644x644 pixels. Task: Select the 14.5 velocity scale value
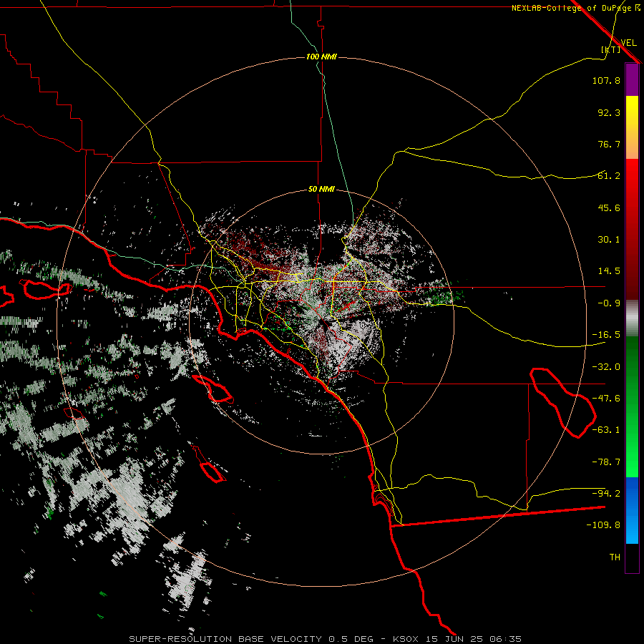[x=609, y=271]
